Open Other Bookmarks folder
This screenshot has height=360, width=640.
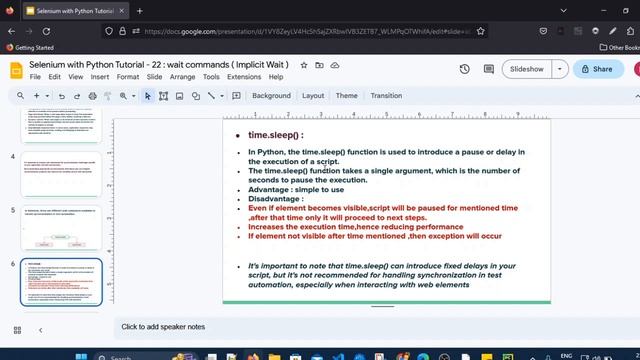pyautogui.click(x=620, y=48)
